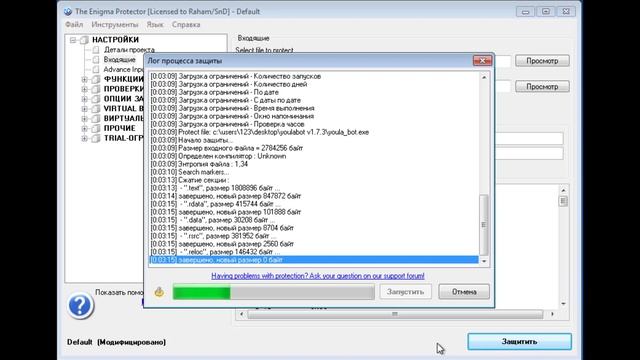Select the 'Начало защиты' log line
Viewport: 640px width, 360px height.
314,140
